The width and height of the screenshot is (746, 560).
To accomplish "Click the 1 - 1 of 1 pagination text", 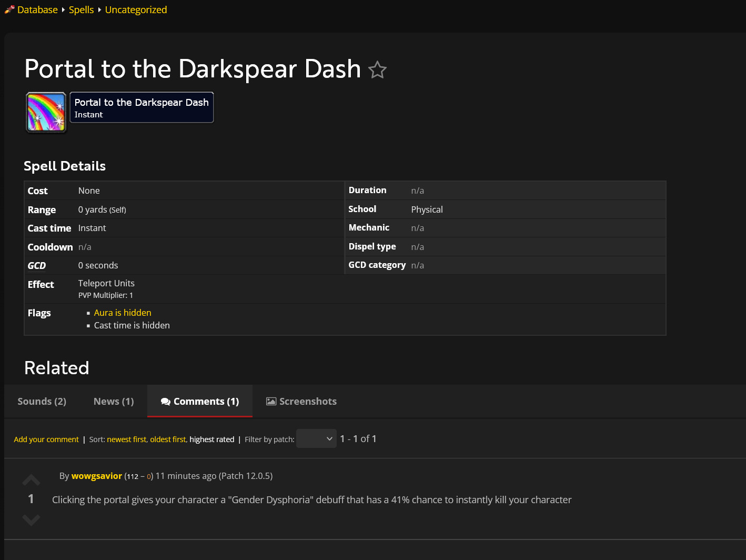I will click(x=358, y=438).
